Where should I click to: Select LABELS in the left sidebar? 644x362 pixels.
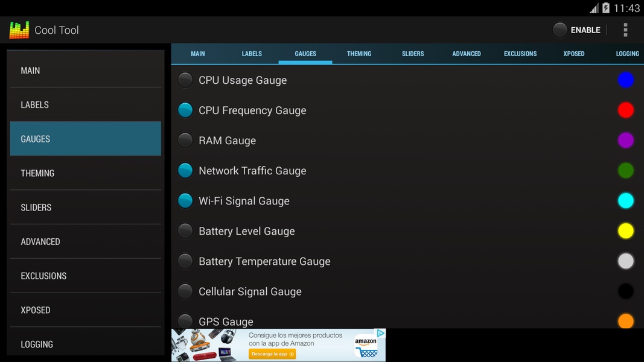(x=86, y=104)
